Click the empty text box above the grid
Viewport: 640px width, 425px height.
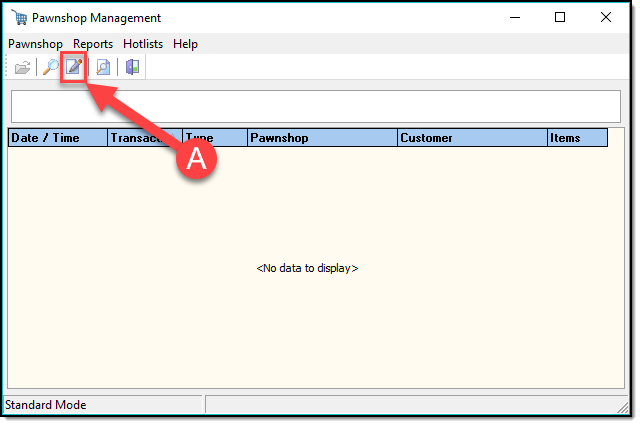coord(315,106)
